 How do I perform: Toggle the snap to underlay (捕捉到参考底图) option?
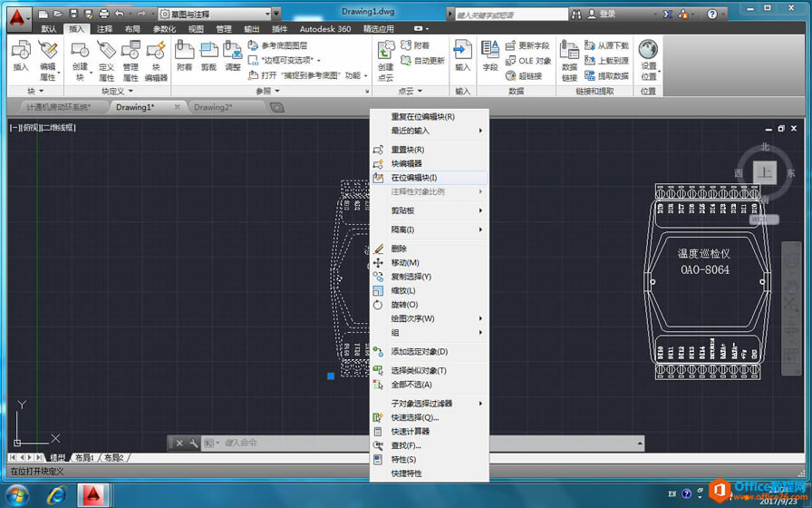(x=307, y=75)
